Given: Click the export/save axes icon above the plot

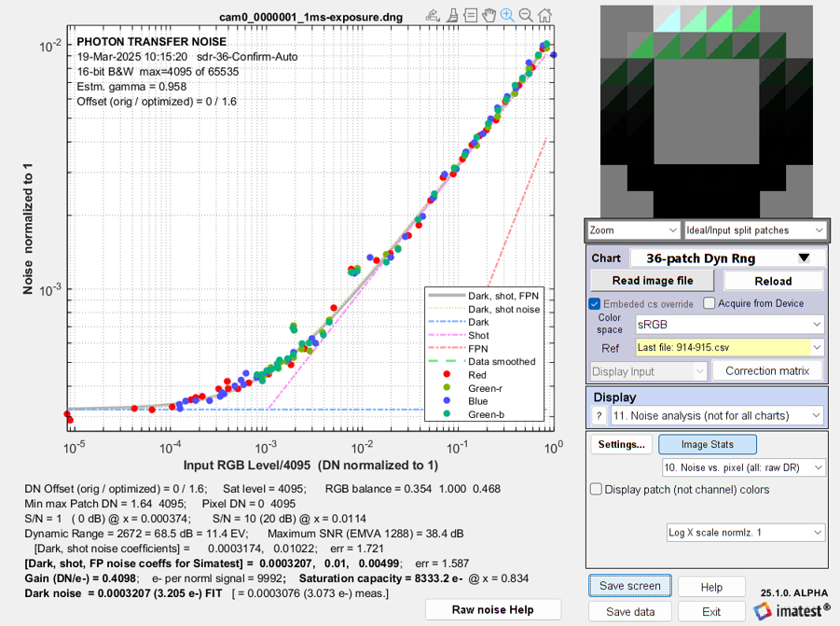Looking at the screenshot, I should [433, 16].
